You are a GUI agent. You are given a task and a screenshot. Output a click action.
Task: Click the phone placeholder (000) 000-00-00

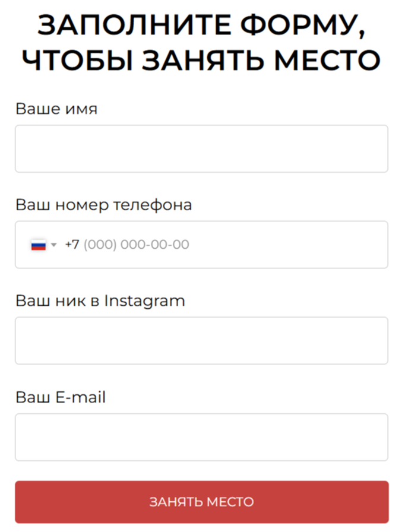tap(135, 244)
